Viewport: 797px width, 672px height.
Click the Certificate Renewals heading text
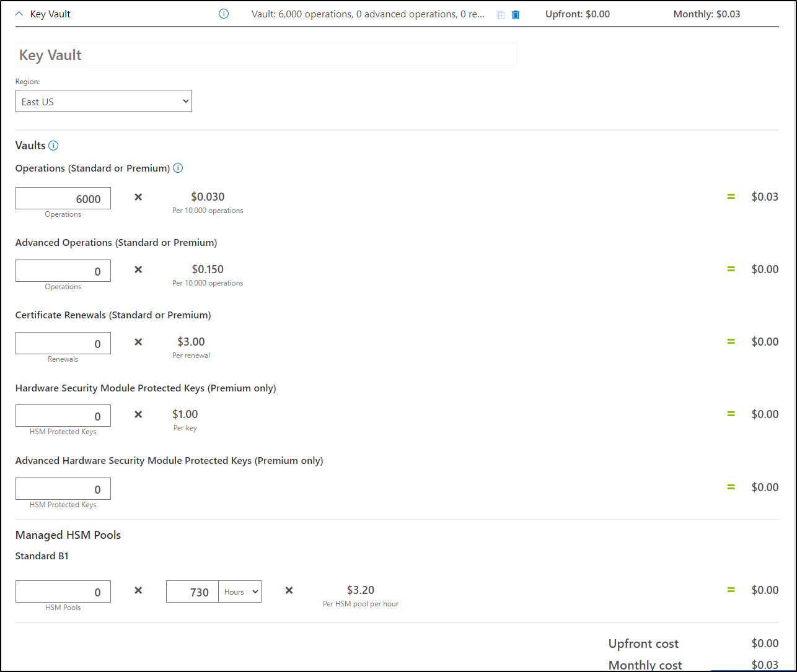point(113,315)
